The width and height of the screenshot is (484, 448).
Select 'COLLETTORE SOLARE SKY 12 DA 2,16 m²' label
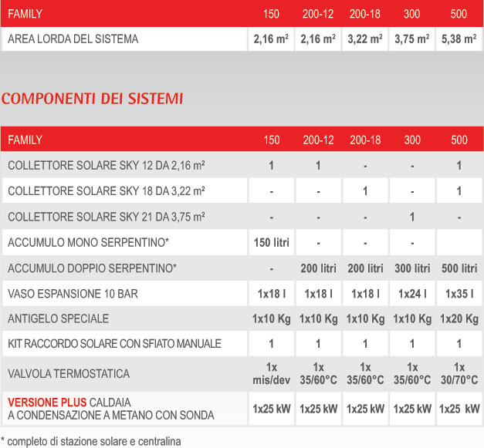tap(107, 165)
